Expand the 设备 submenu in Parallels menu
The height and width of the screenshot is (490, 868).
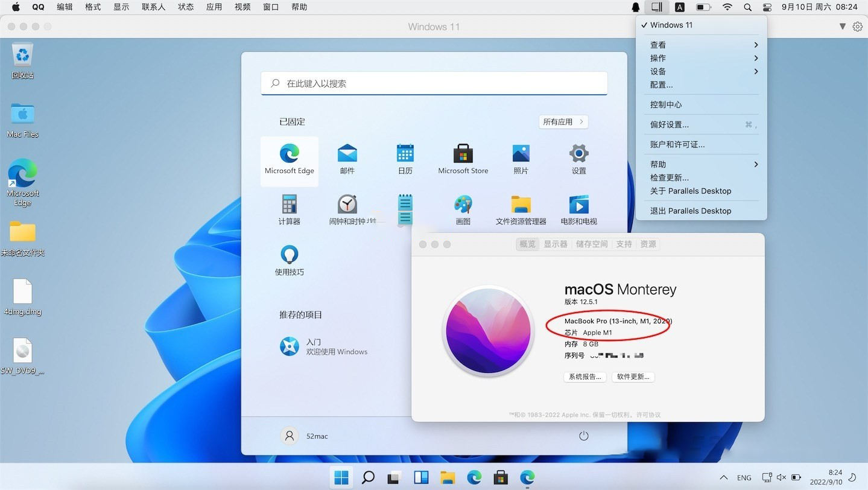(657, 71)
